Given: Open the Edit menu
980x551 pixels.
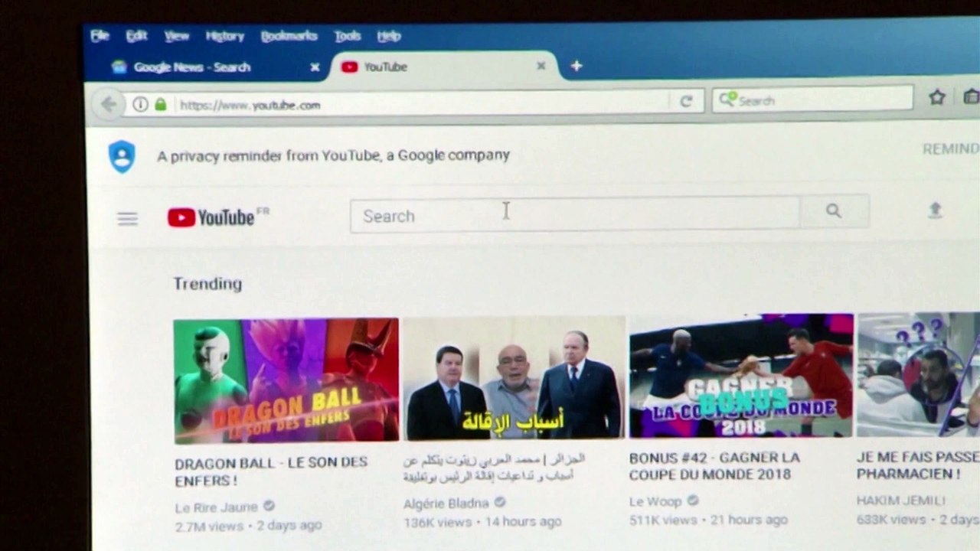Looking at the screenshot, I should pyautogui.click(x=136, y=36).
